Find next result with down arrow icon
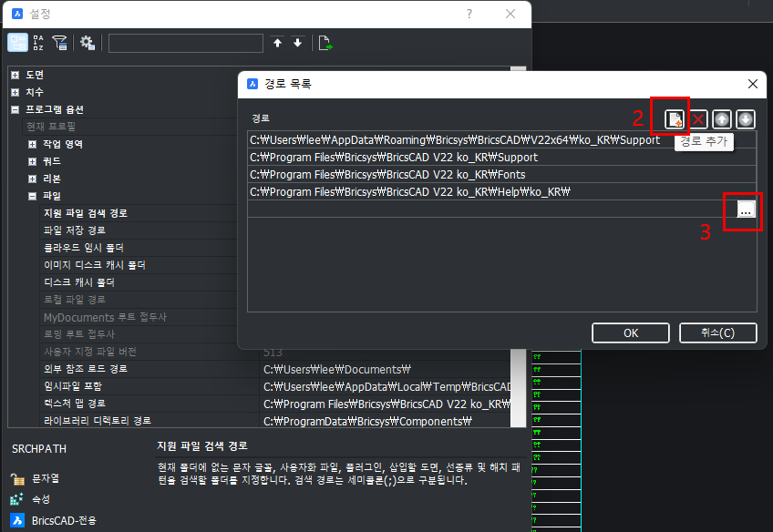 (x=298, y=43)
